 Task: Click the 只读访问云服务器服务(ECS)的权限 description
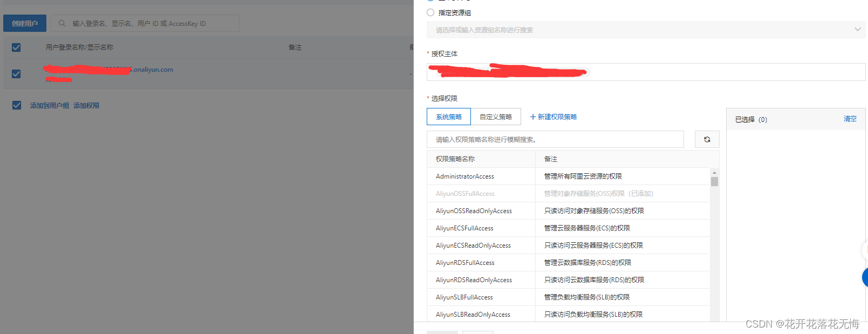pos(593,246)
